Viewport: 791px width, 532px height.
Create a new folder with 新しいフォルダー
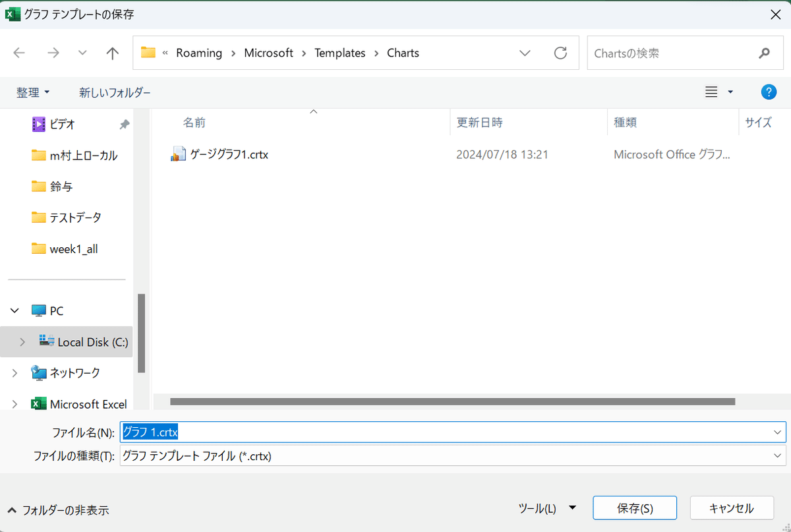[x=115, y=93]
